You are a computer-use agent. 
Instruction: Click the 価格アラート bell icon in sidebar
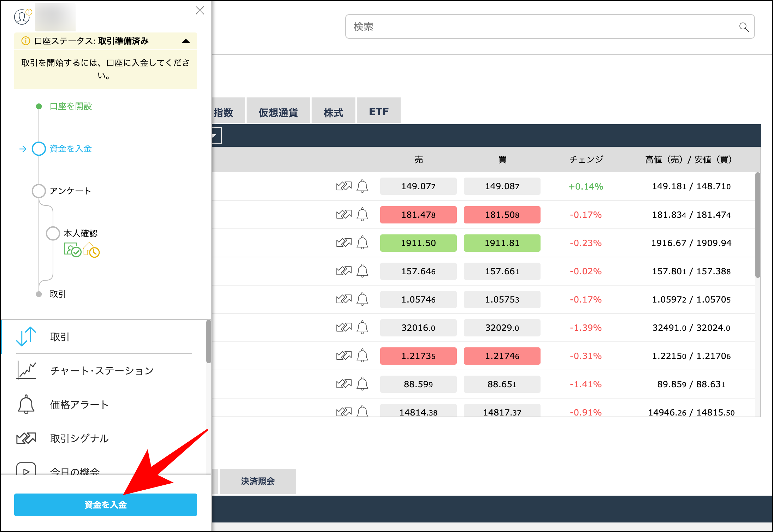25,404
